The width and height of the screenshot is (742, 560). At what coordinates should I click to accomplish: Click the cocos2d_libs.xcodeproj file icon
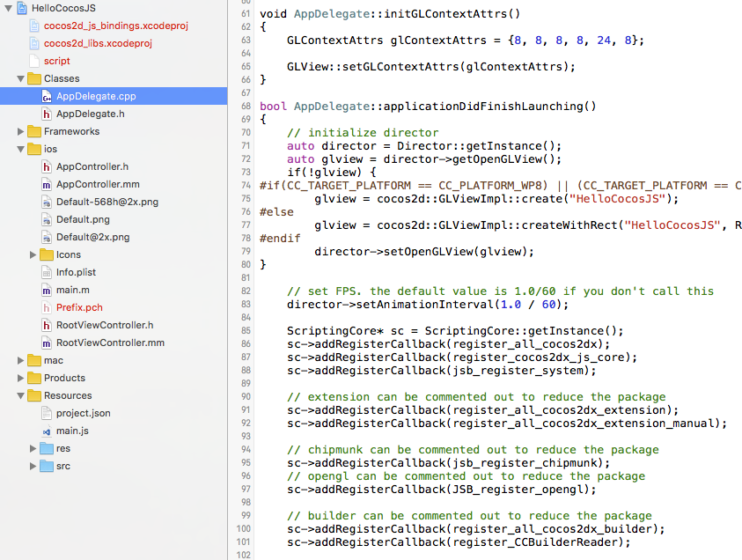[x=34, y=43]
